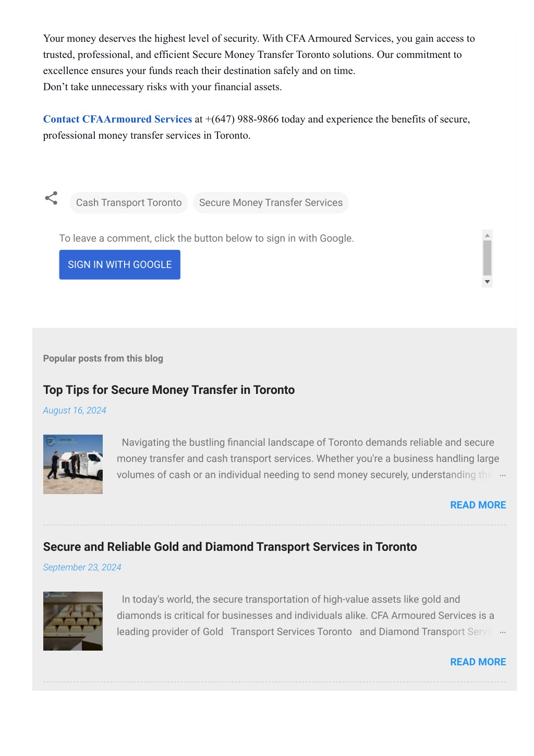Click the comment box scroll down arrow

(x=487, y=282)
